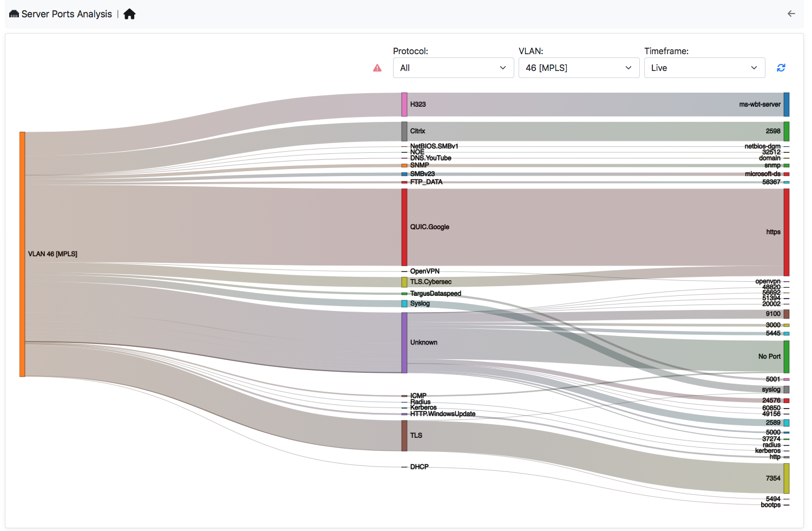Click the https destination node
Screen dimensions: 812x531
(785, 231)
